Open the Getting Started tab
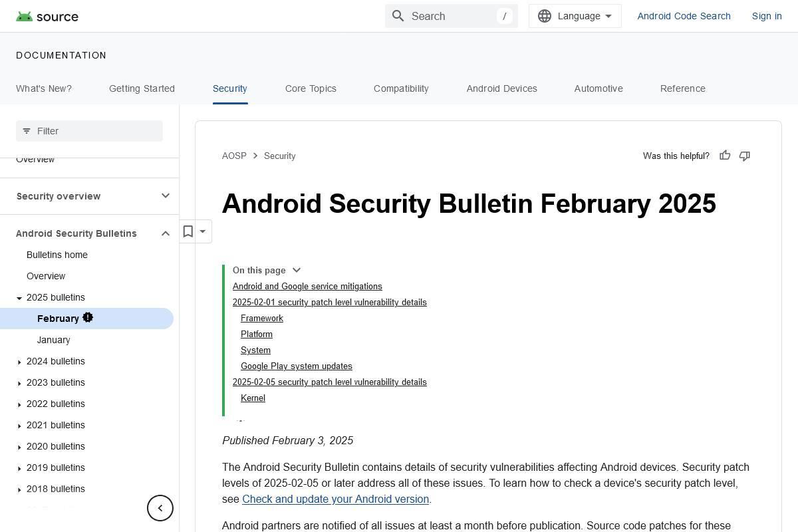 tap(142, 88)
